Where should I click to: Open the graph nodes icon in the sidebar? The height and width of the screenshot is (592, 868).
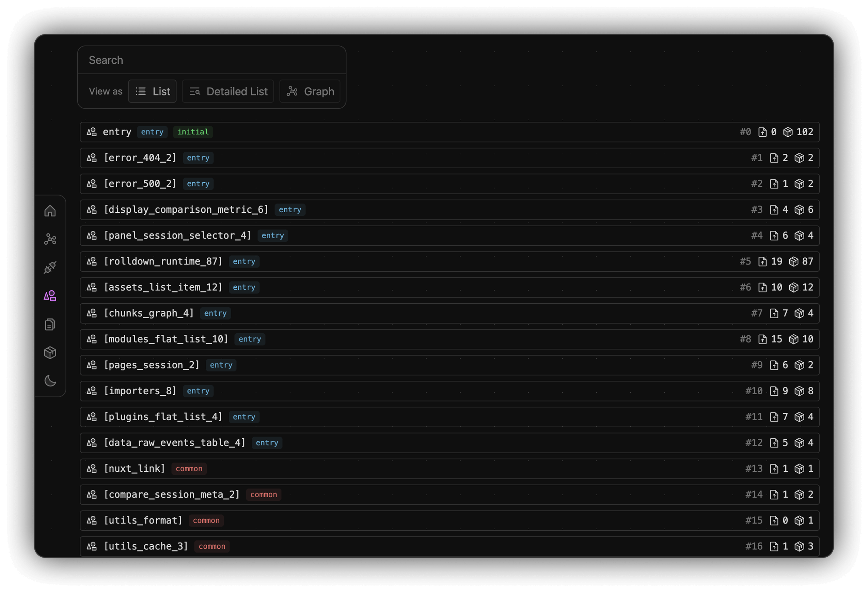tap(50, 239)
